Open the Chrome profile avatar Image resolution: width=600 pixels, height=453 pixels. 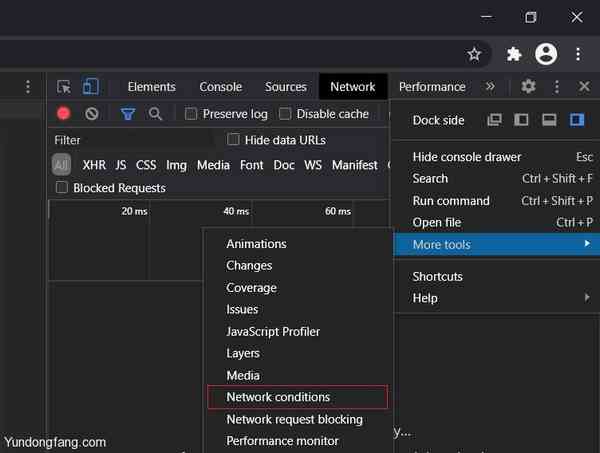[x=546, y=54]
